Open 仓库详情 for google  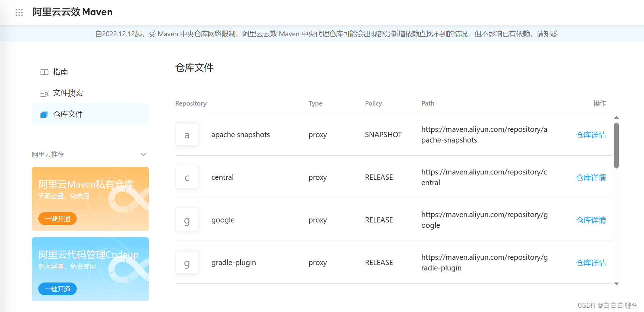591,220
